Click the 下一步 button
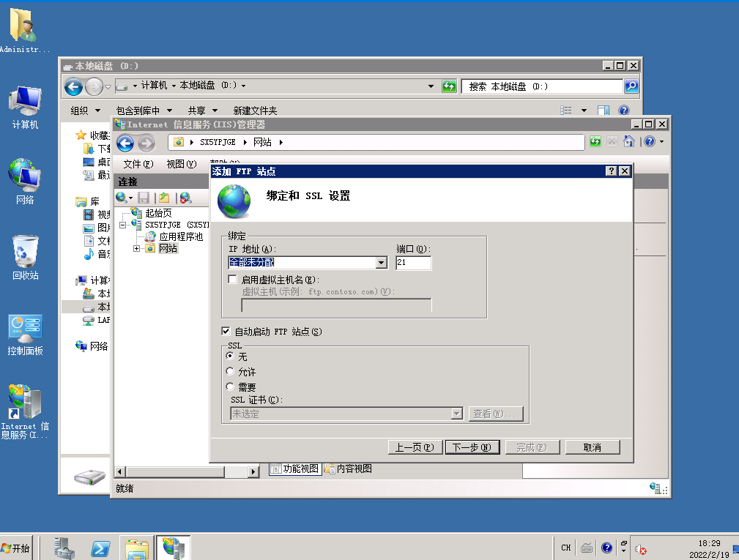This screenshot has height=560, width=739. [472, 447]
